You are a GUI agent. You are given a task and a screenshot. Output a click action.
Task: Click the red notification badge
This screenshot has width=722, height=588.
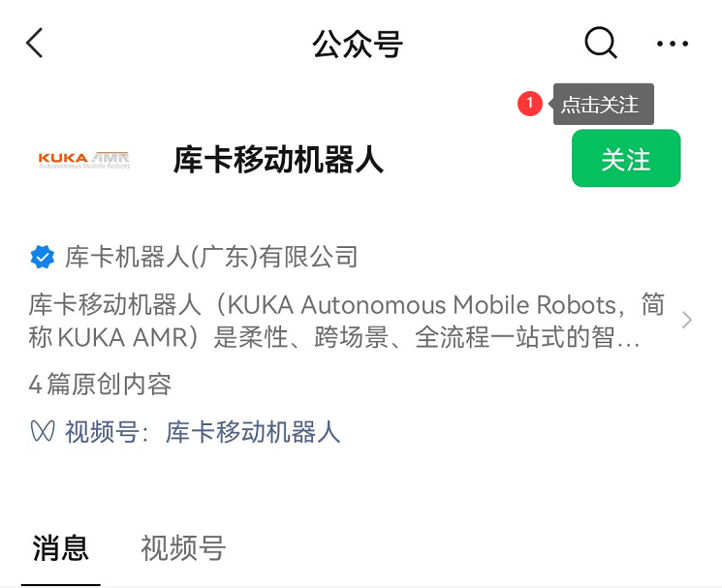pos(529,104)
